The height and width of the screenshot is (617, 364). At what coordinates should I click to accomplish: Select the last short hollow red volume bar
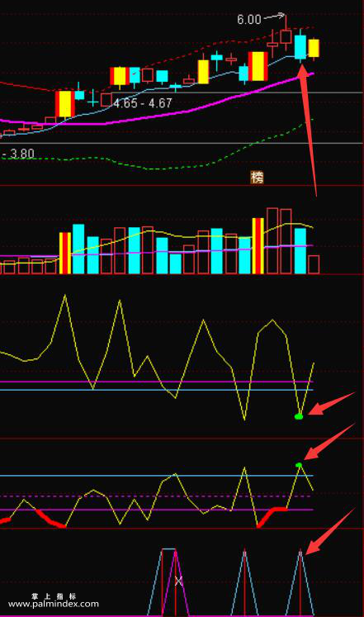click(314, 264)
